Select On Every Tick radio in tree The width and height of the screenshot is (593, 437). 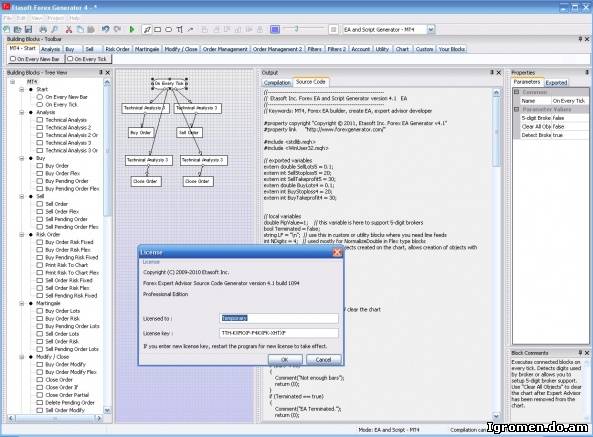pos(39,105)
